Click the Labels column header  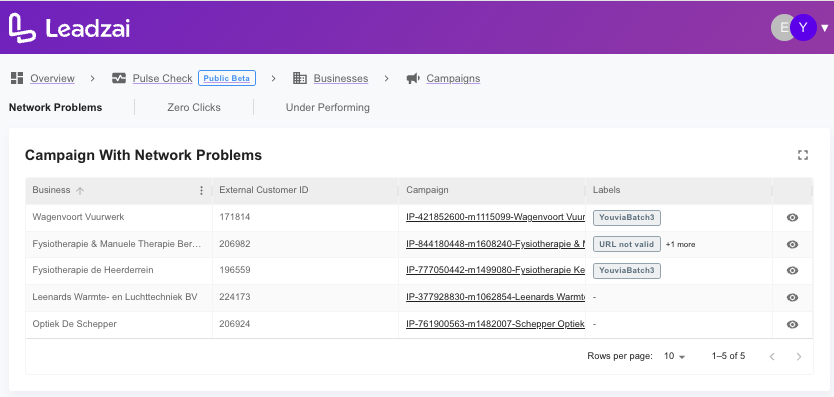click(x=607, y=190)
